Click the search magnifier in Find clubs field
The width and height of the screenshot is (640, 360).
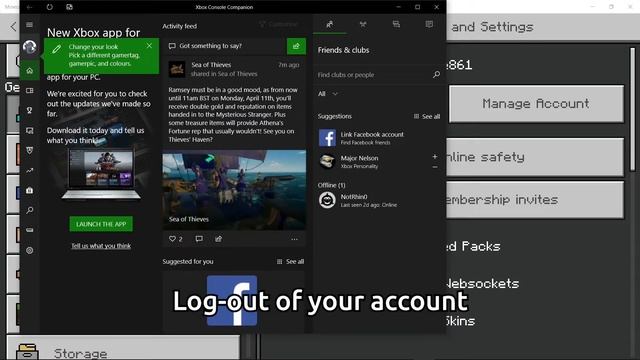click(x=436, y=74)
